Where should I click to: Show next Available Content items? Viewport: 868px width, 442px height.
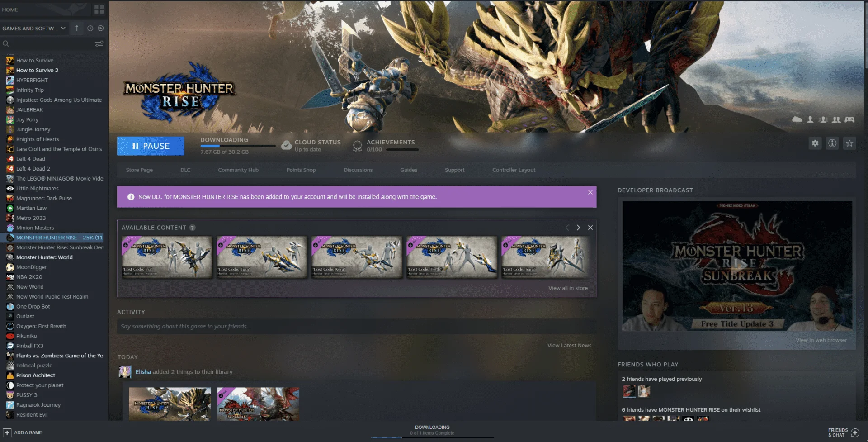578,228
